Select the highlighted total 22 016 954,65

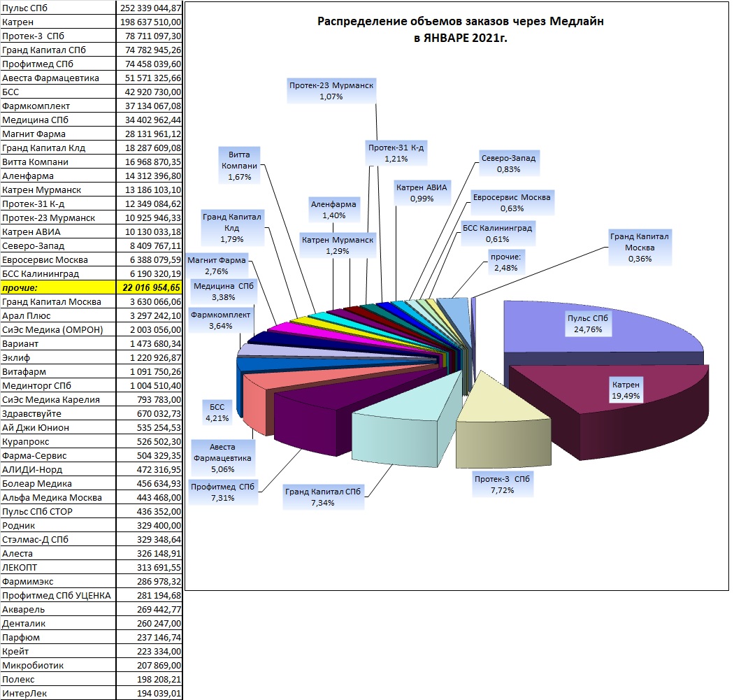(x=150, y=288)
